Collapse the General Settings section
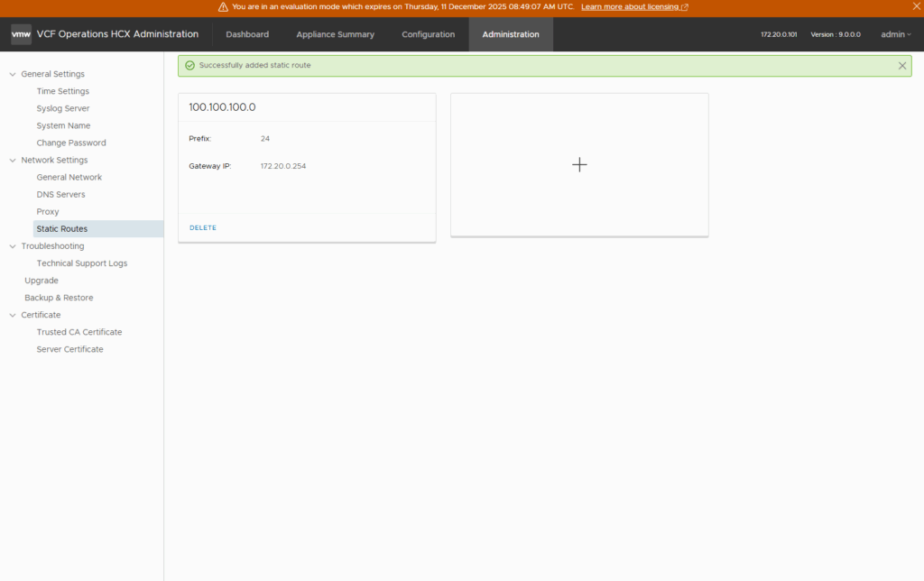The height and width of the screenshot is (581, 924). click(13, 74)
